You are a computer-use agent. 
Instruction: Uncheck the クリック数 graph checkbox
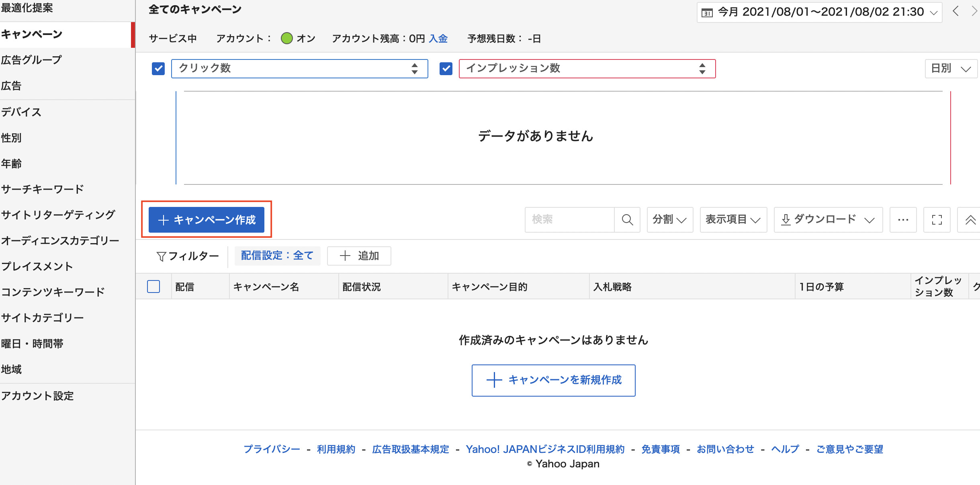[158, 69]
